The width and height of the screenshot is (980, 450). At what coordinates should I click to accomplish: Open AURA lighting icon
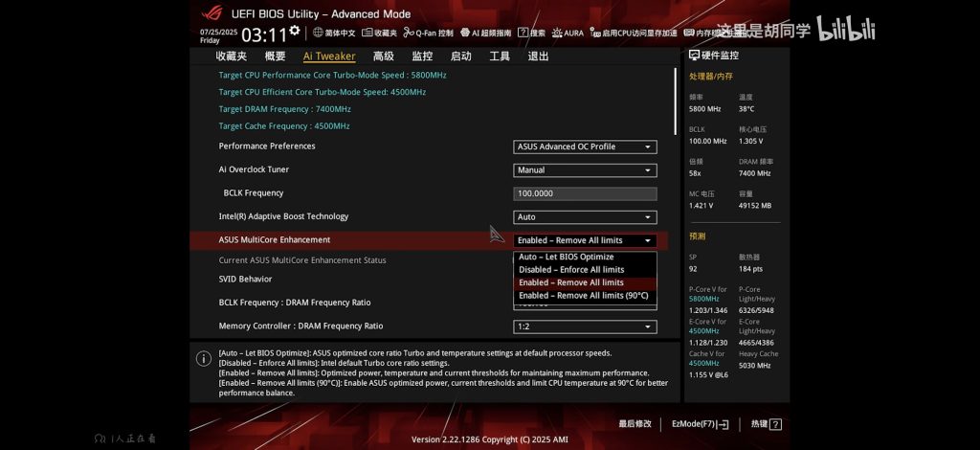(557, 33)
